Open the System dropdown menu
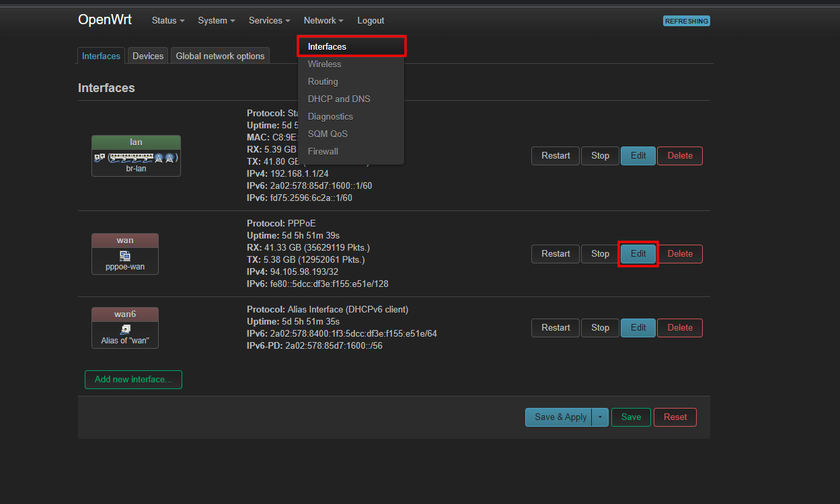Screen dimensions: 840x504 pyautogui.click(x=217, y=21)
